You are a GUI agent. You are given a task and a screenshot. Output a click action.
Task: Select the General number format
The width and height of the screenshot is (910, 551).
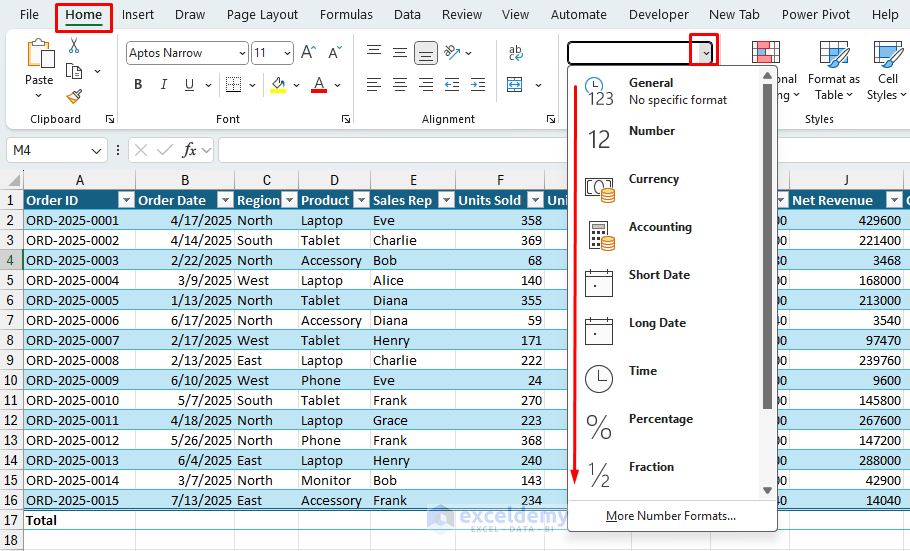tap(665, 91)
